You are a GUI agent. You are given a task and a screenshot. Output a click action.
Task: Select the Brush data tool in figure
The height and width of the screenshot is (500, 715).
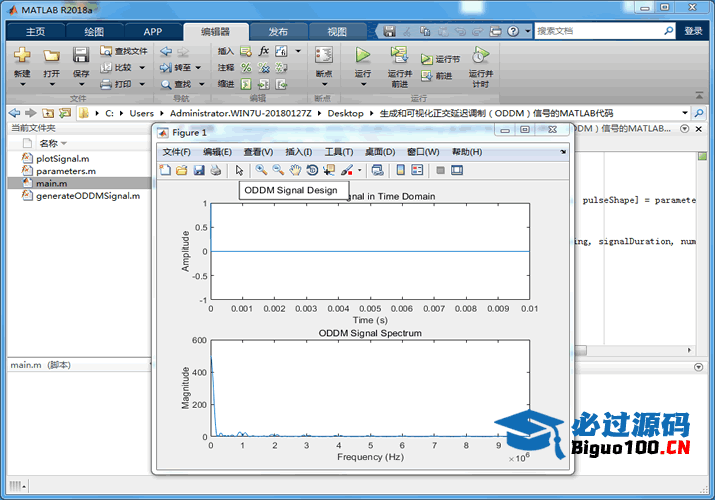[x=347, y=170]
